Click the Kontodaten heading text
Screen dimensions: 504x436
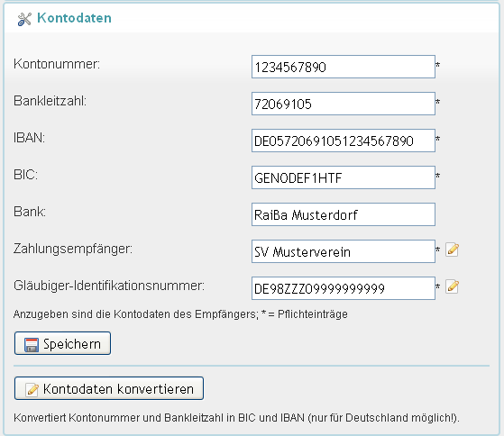[74, 18]
